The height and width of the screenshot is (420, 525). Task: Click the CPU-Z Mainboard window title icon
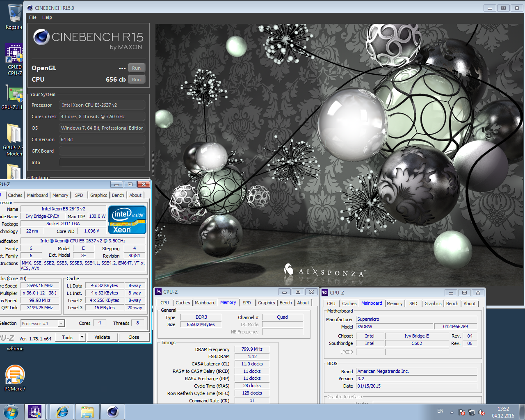pos(325,292)
